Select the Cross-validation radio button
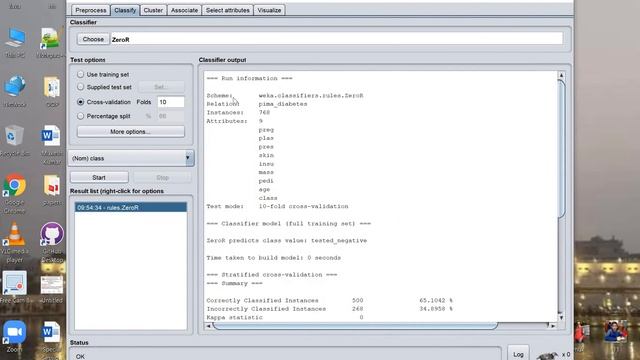This screenshot has height=360, width=640. point(80,102)
